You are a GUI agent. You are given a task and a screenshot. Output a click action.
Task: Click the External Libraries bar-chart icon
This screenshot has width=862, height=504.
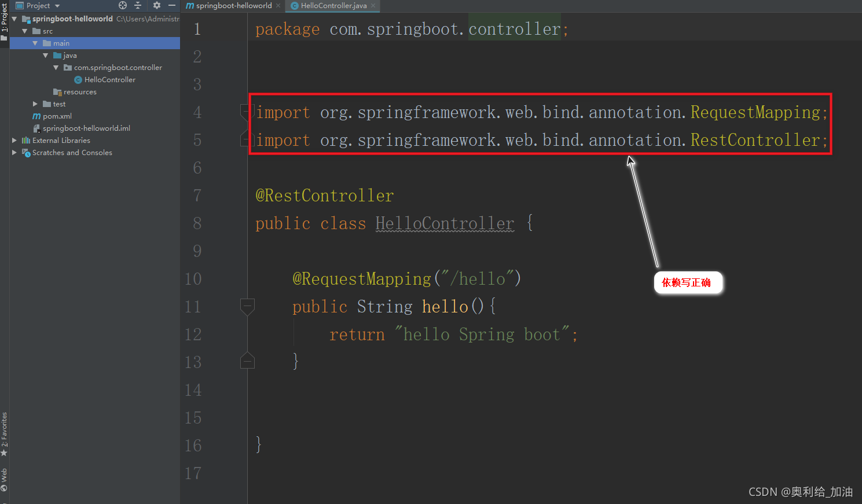(26, 141)
